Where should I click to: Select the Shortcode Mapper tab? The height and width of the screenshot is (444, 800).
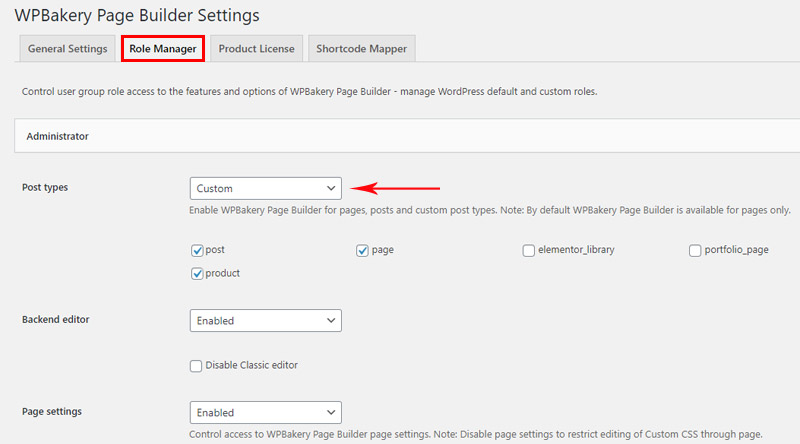362,48
